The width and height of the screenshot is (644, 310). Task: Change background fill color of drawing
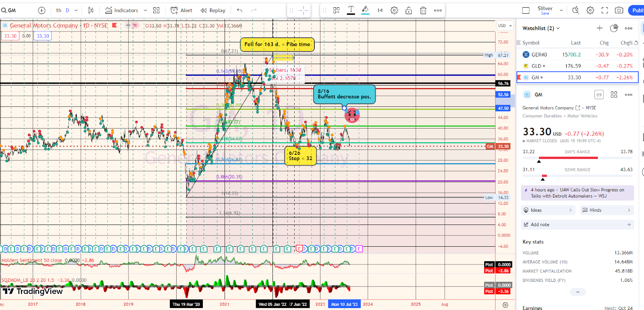[365, 10]
